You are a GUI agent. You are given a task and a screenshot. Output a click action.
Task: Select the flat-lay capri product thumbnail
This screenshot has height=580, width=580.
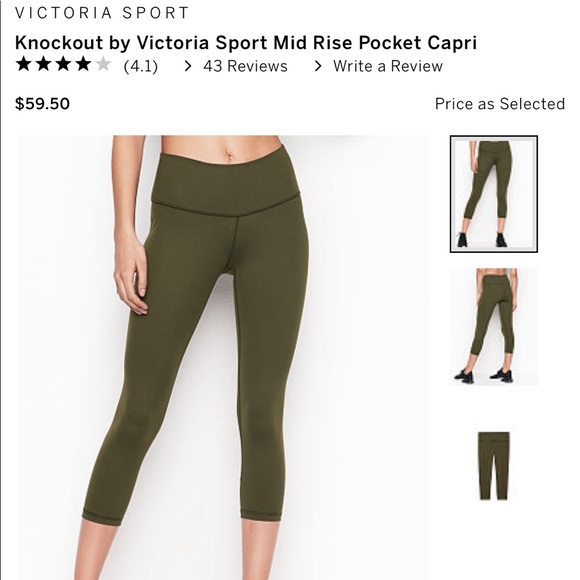pos(494,466)
